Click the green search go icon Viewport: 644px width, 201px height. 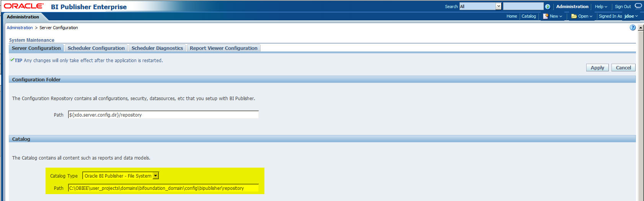pyautogui.click(x=548, y=7)
